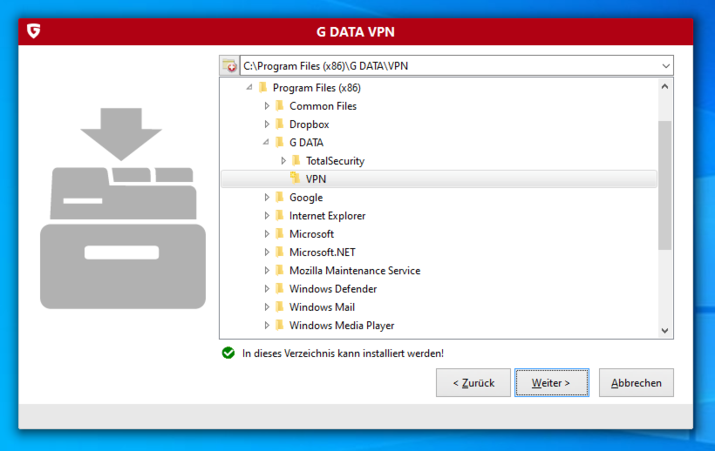This screenshot has height=451, width=715.
Task: Go back using the Zurück button
Action: click(x=473, y=383)
